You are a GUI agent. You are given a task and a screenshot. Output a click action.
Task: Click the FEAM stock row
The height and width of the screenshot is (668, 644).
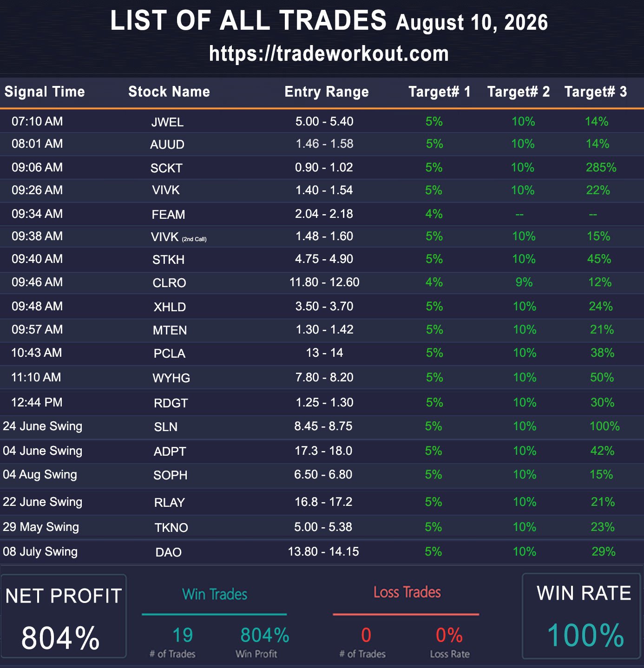coord(322,214)
